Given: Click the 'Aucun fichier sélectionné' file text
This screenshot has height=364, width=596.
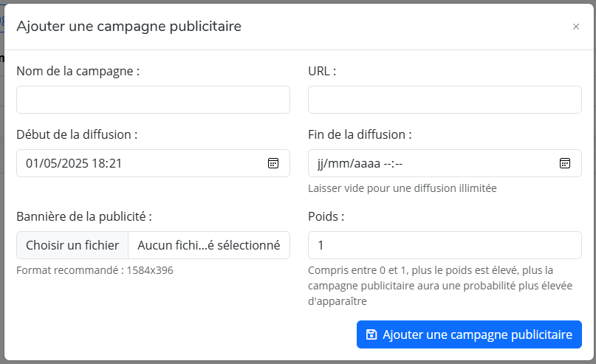Looking at the screenshot, I should pyautogui.click(x=208, y=245).
